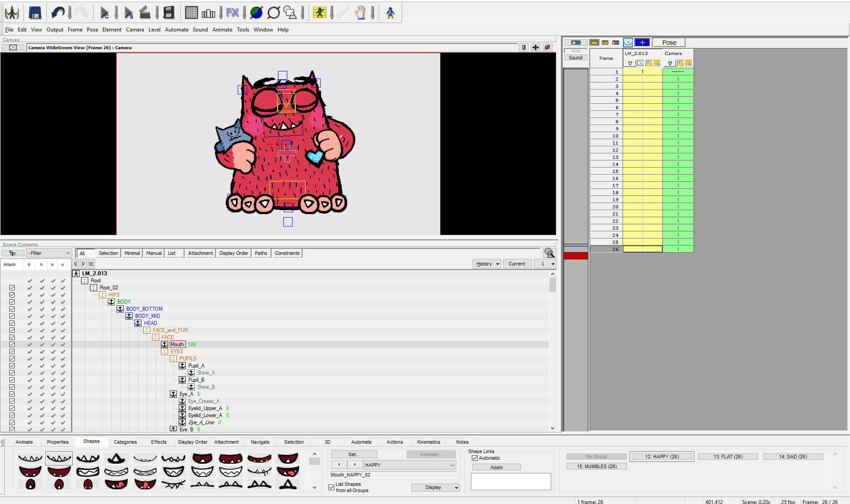Click the Undo arrow icon
Viewport: 850px width, 504px height.
click(x=58, y=13)
